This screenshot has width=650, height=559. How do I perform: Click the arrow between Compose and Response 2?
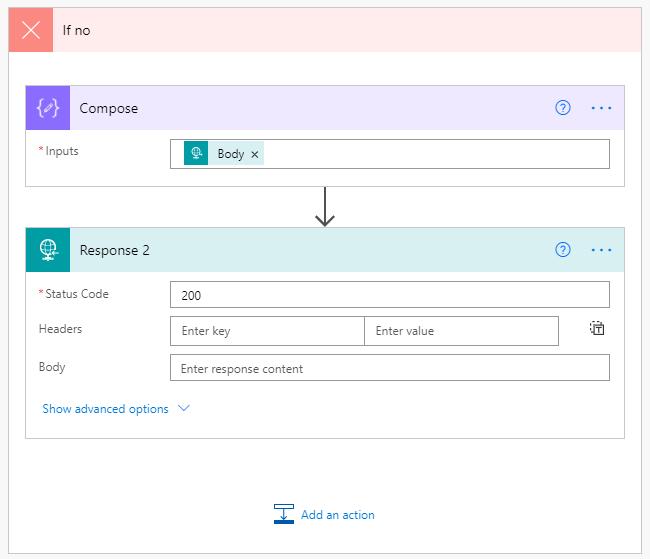(x=325, y=207)
